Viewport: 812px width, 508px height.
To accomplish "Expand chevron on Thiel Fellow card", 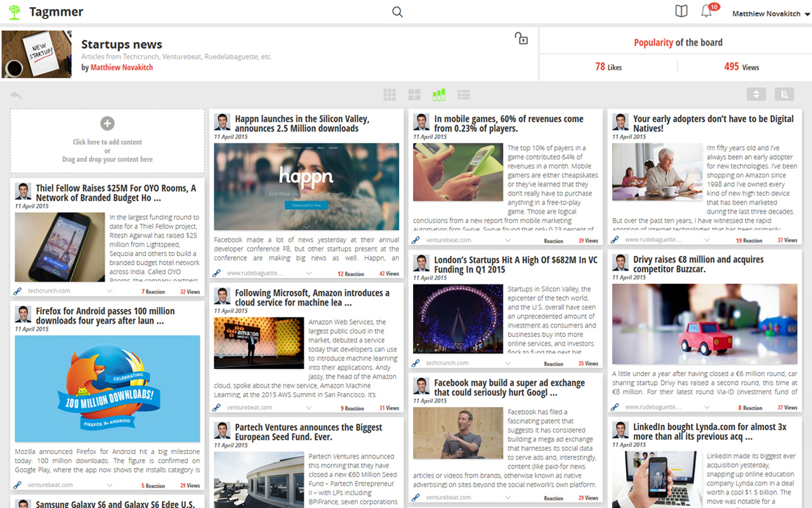I will point(110,291).
